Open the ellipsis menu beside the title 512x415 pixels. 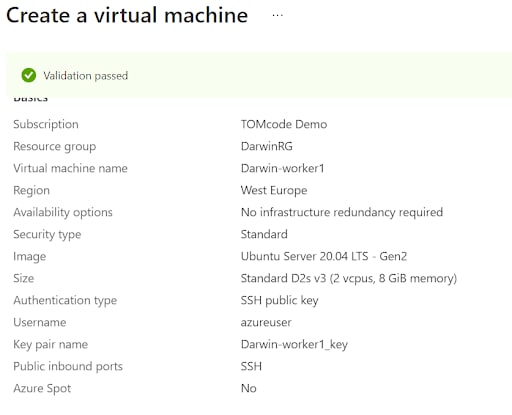coord(278,15)
